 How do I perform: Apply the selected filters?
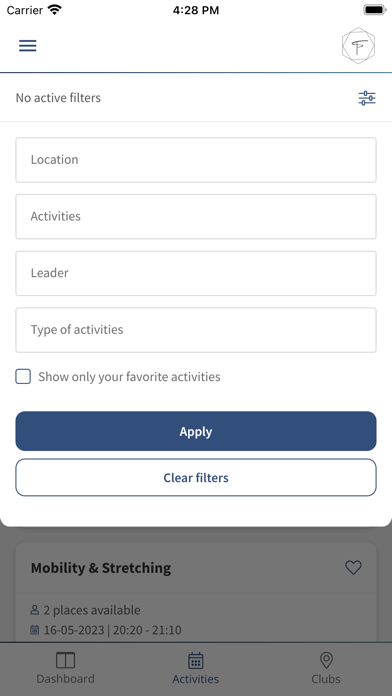196,431
